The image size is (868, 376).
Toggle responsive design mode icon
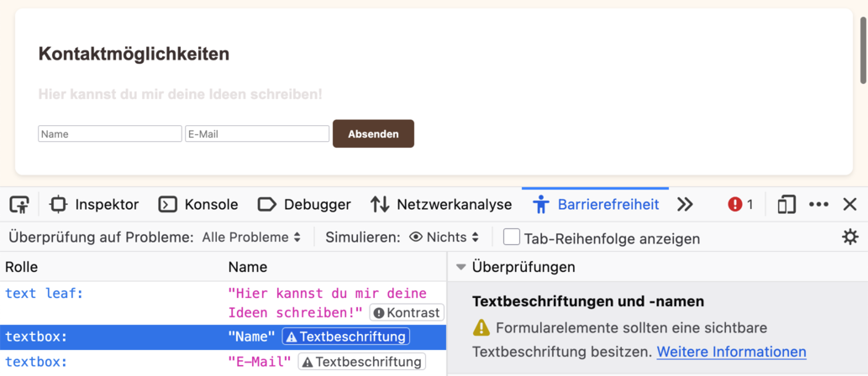pyautogui.click(x=786, y=204)
